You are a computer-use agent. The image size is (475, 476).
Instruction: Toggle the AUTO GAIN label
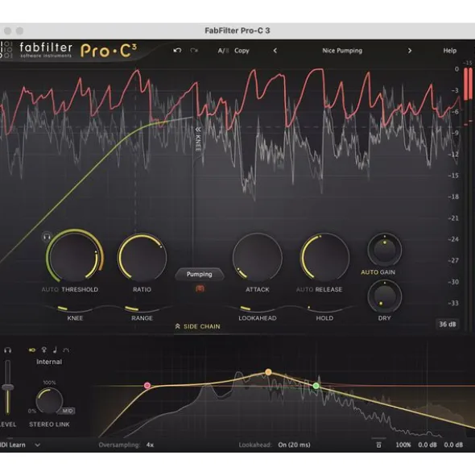378,272
